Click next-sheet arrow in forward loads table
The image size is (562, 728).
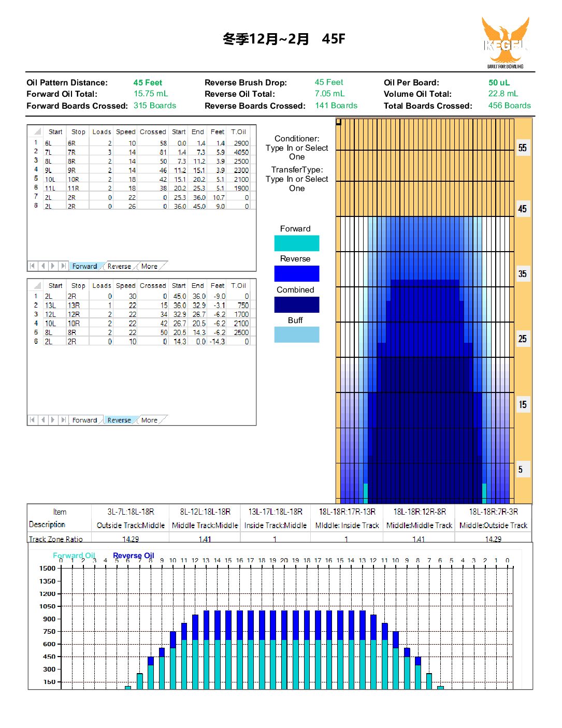pyautogui.click(x=53, y=266)
